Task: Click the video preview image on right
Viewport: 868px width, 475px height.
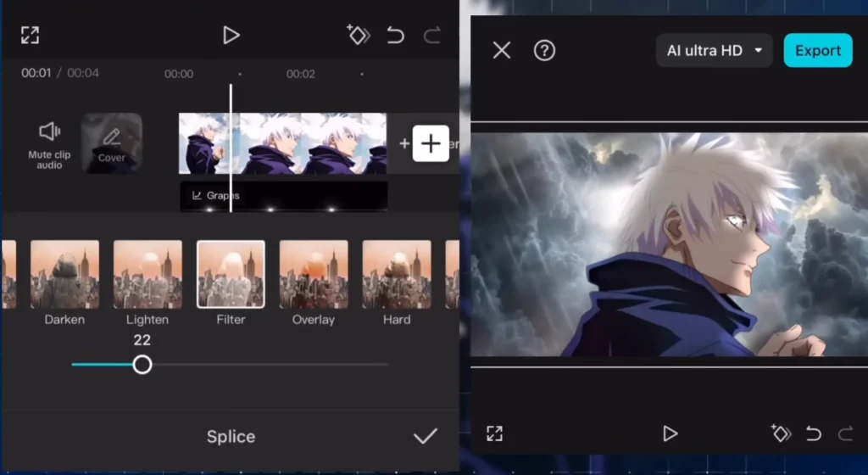Action: pyautogui.click(x=670, y=244)
